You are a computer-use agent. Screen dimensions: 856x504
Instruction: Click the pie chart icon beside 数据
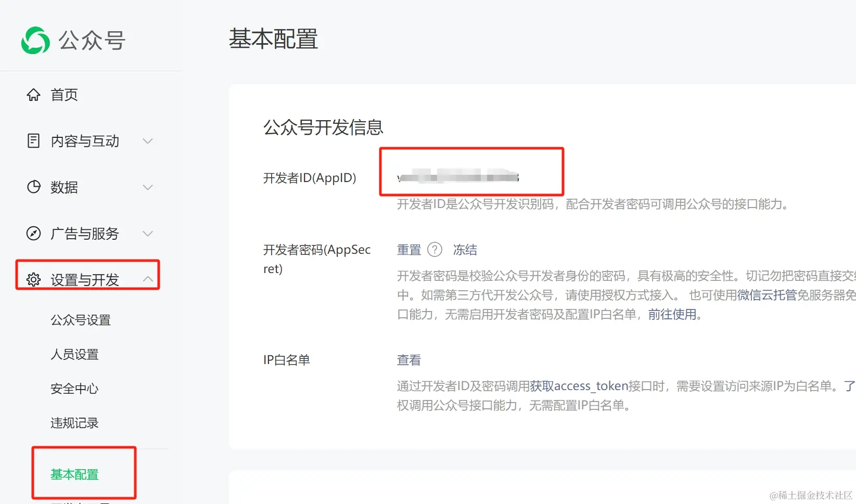33,187
